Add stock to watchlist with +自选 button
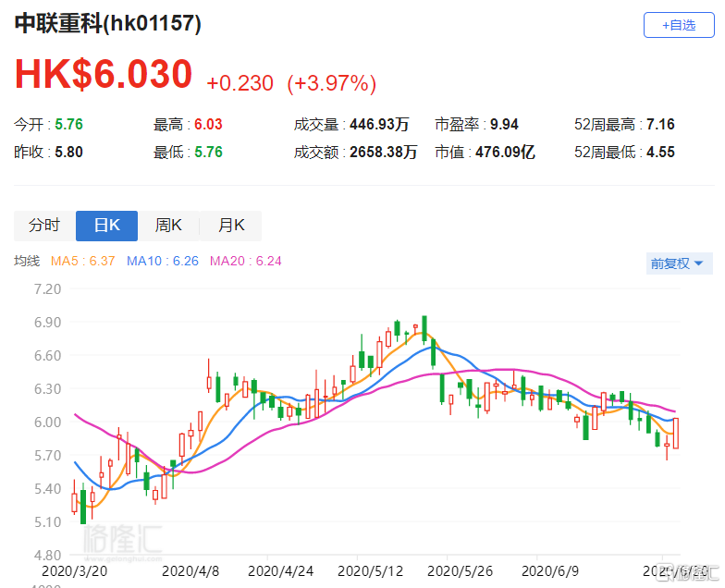 (x=679, y=25)
